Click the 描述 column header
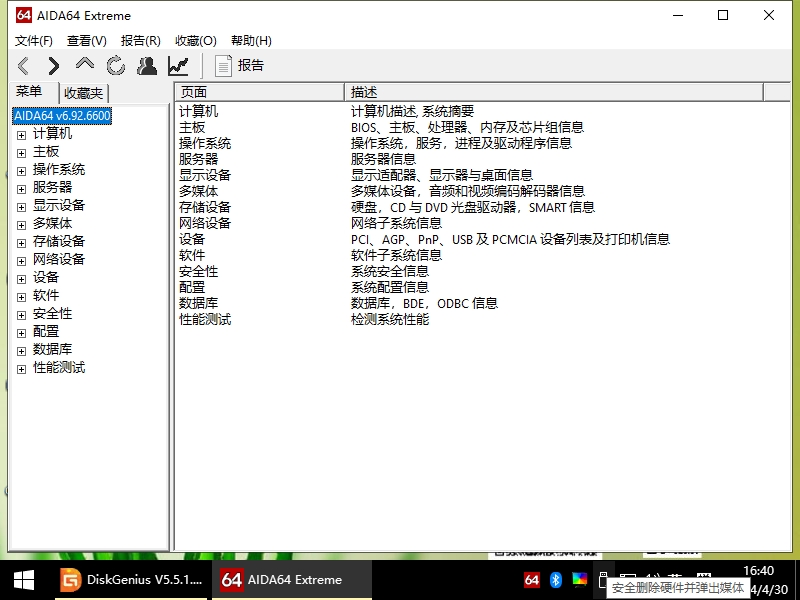The image size is (800, 600). (x=554, y=92)
